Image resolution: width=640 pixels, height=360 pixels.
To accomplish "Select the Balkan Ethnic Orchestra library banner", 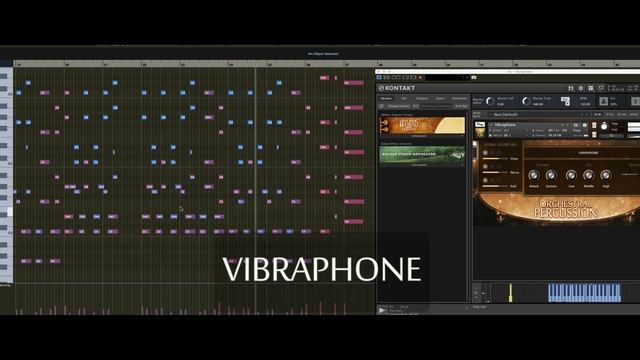I will pos(422,154).
